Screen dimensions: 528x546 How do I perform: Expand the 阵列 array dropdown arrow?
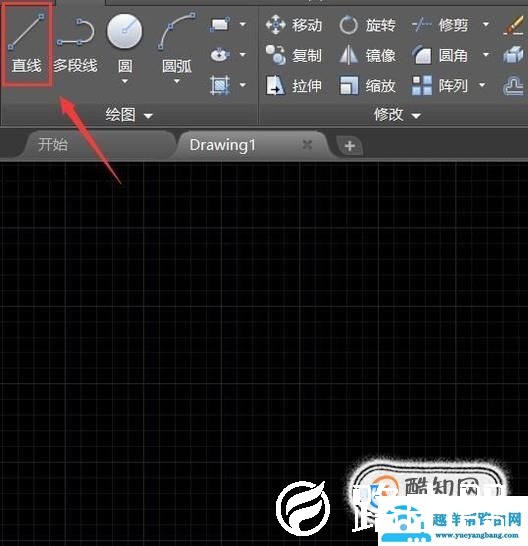coord(482,85)
